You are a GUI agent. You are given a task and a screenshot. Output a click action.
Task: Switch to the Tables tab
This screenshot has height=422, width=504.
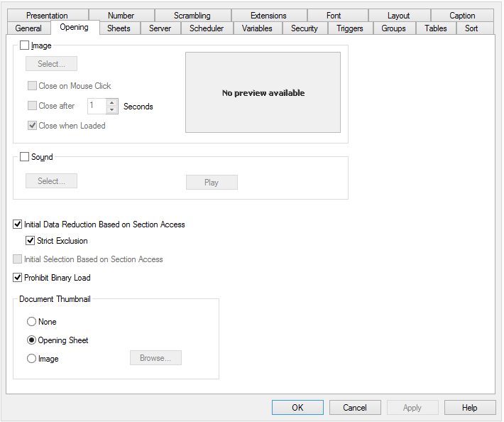(436, 28)
